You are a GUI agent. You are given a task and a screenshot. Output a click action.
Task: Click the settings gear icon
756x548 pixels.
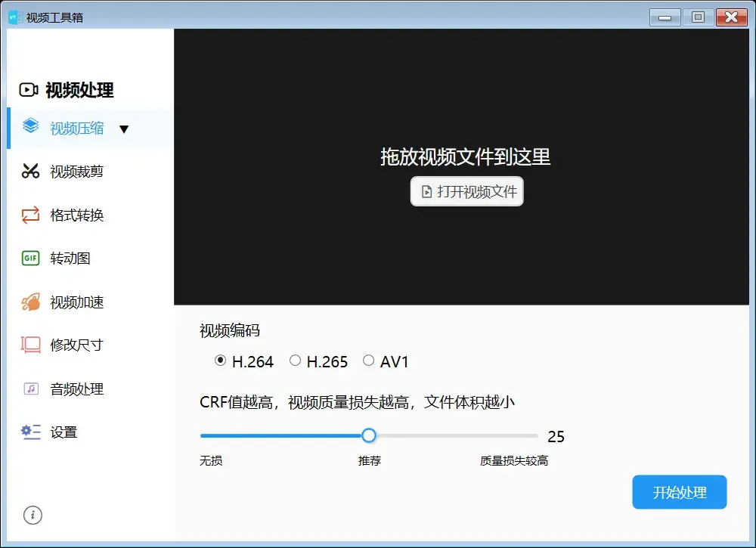pos(30,432)
